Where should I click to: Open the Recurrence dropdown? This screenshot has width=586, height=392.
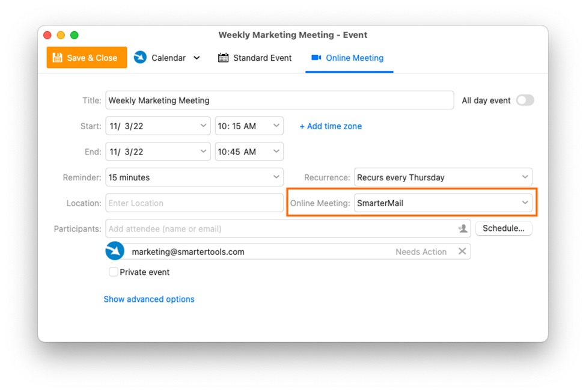click(x=443, y=177)
